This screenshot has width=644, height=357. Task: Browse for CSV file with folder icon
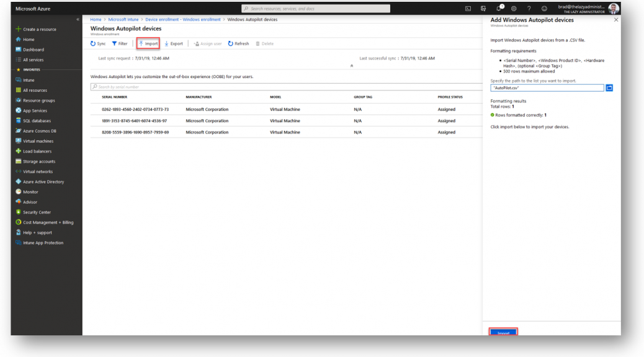click(609, 88)
